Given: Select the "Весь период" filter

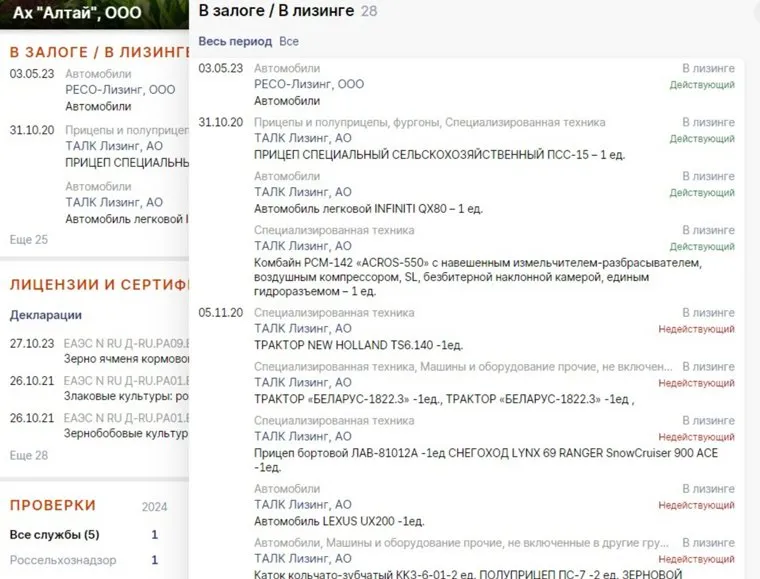Looking at the screenshot, I should 234,42.
